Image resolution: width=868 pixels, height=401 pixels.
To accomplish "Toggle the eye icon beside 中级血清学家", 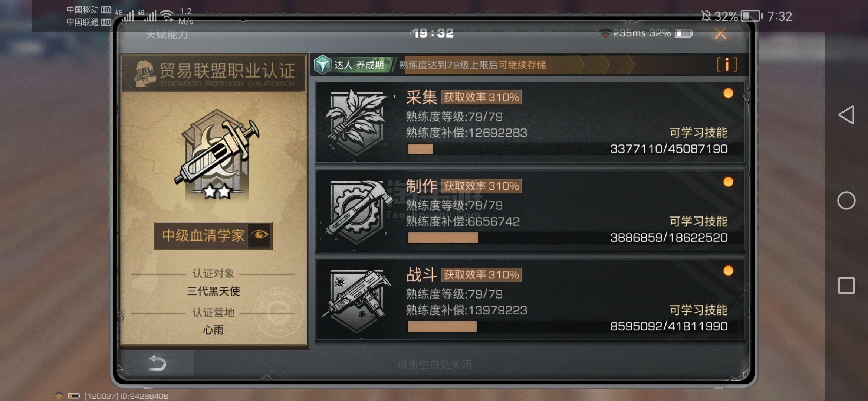I will click(x=260, y=235).
